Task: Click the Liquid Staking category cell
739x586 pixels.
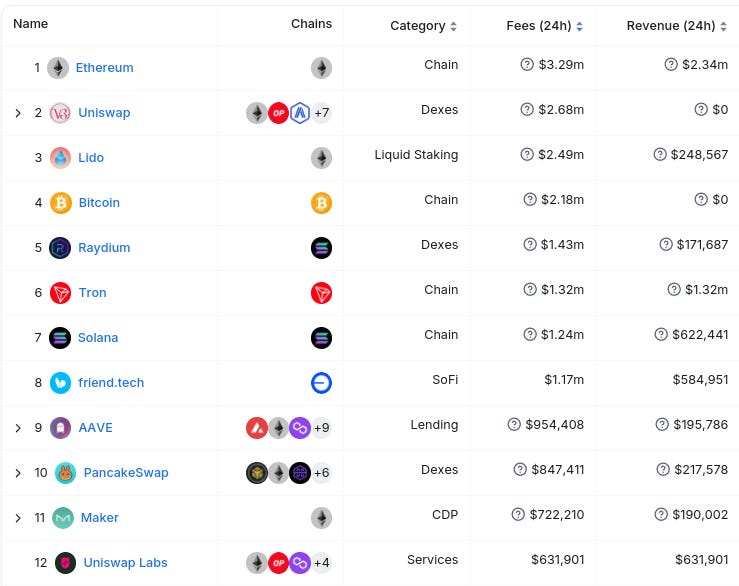Action: point(416,155)
